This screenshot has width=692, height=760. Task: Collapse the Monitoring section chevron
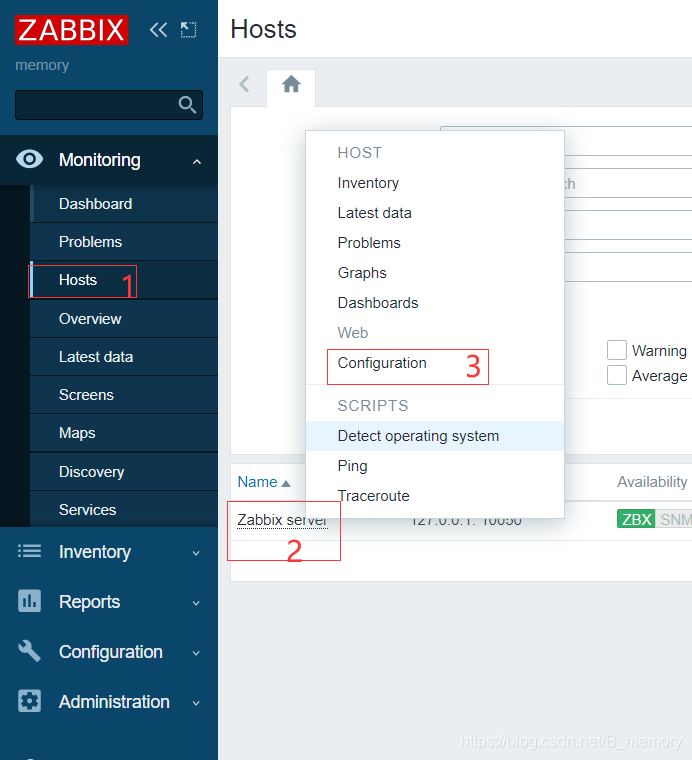click(197, 161)
